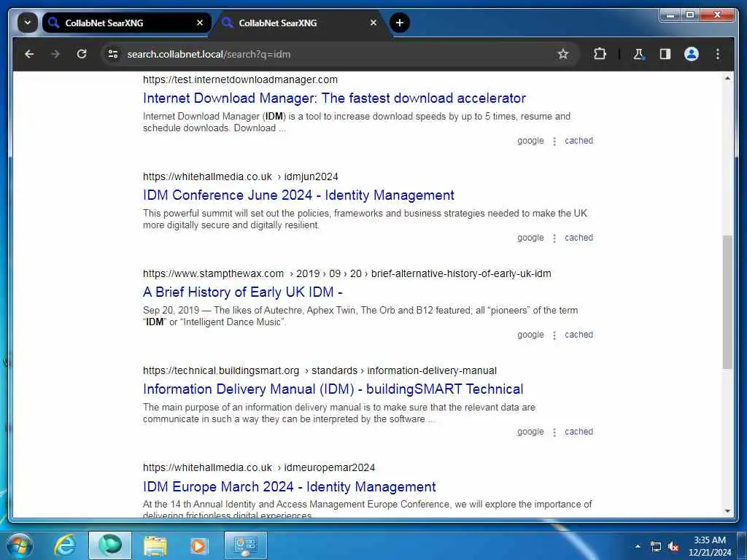
Task: Click the whitehallmedia.co.uk idmjun2024 URL text
Action: [x=241, y=176]
